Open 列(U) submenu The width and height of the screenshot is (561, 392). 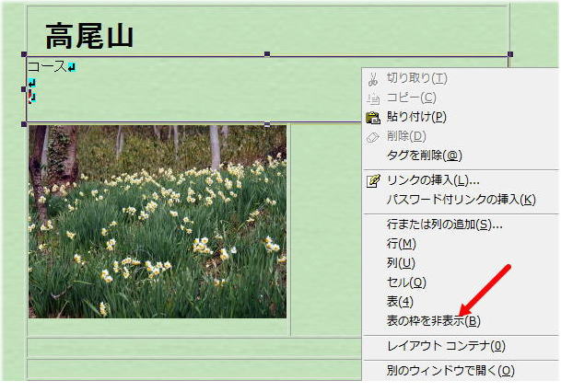(x=401, y=263)
